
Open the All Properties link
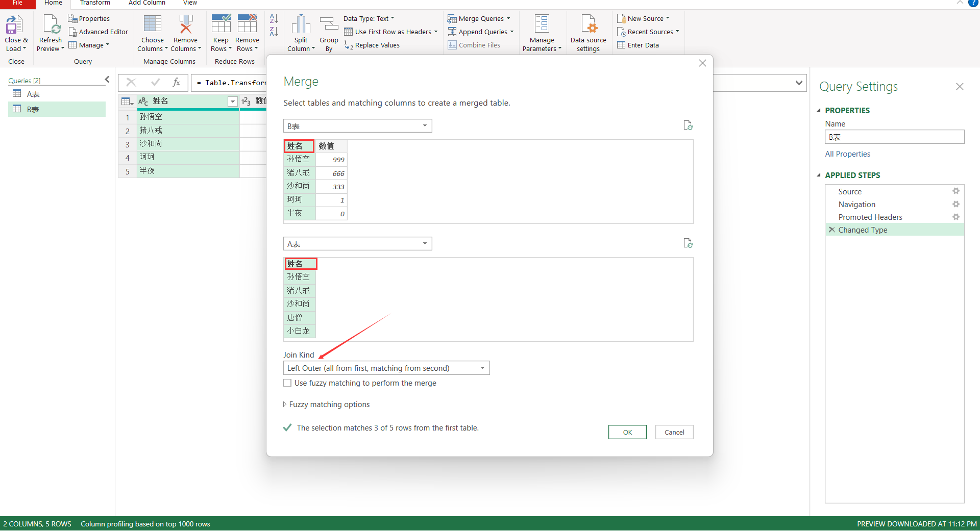tap(847, 154)
